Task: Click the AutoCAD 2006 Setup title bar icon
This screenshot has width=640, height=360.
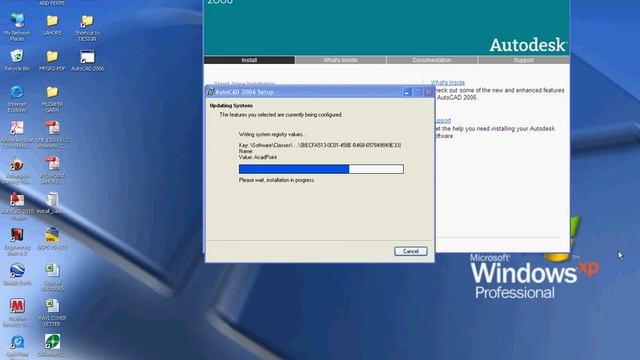Action: point(211,92)
